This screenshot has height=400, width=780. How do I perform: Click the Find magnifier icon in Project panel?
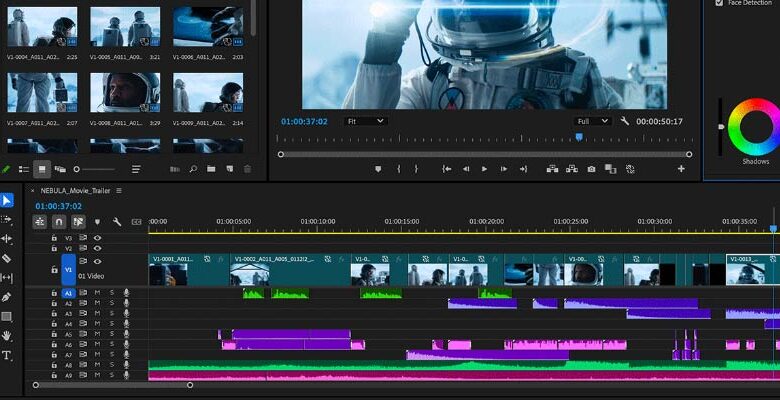193,169
